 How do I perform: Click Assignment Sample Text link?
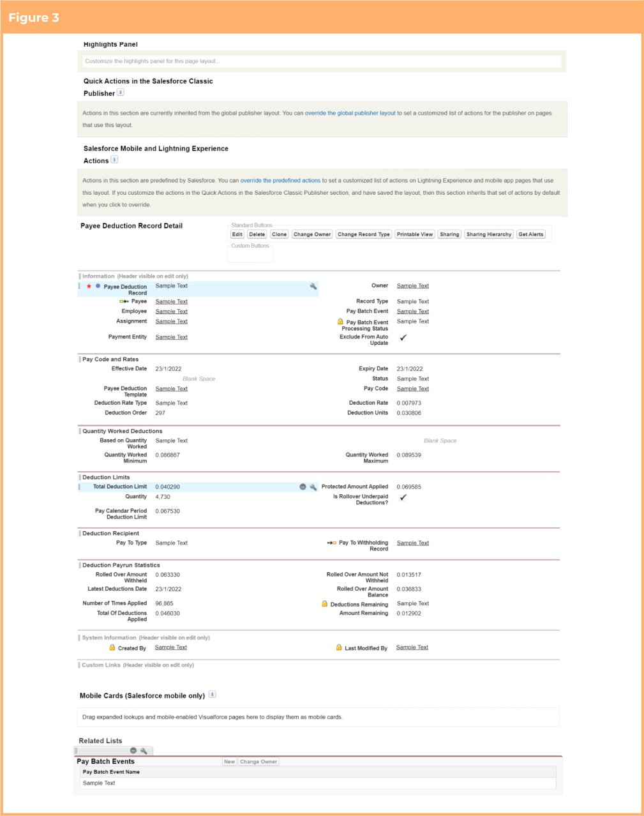[x=172, y=321]
